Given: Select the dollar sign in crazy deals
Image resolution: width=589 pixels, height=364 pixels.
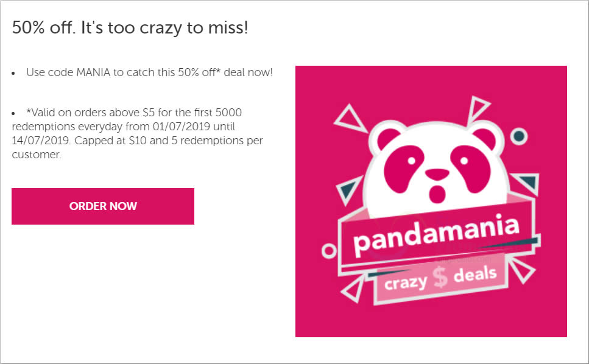Looking at the screenshot, I should (440, 277).
